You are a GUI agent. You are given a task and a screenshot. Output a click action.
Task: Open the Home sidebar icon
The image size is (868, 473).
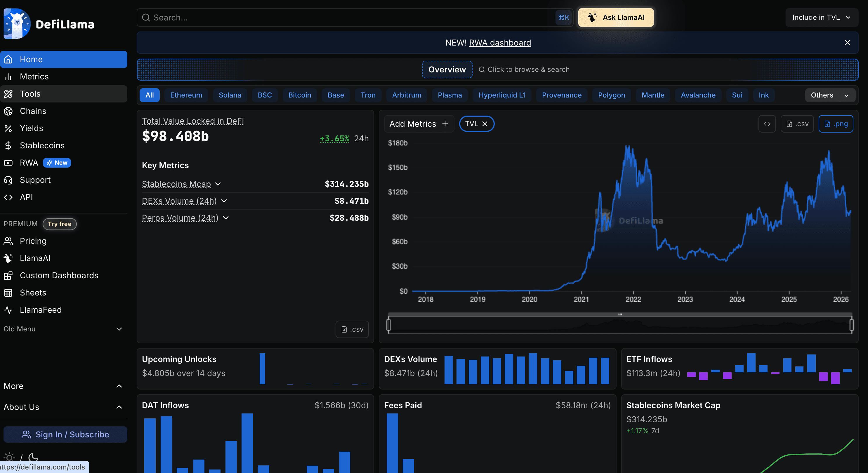8,59
